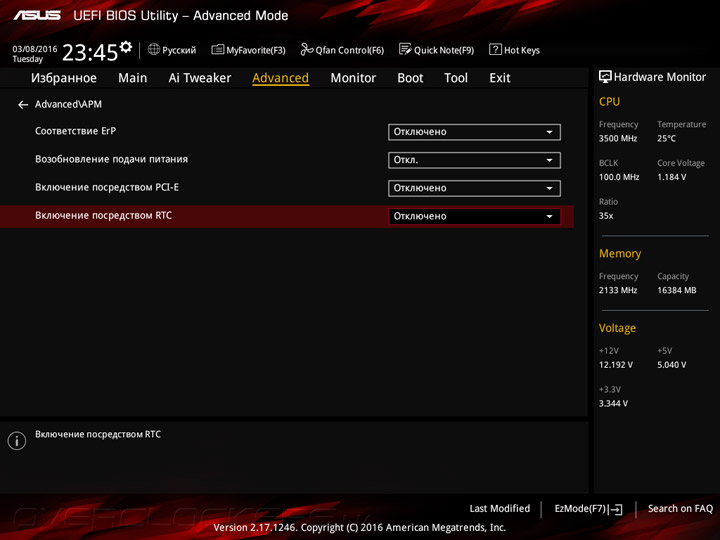
Task: Click the BCLK value 100.0 MHz
Action: click(619, 177)
